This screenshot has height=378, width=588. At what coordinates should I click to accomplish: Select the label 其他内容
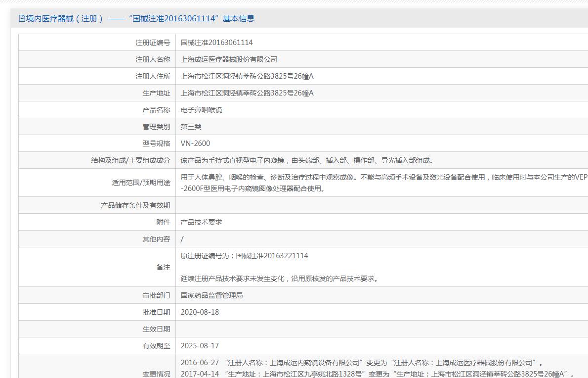coord(156,239)
